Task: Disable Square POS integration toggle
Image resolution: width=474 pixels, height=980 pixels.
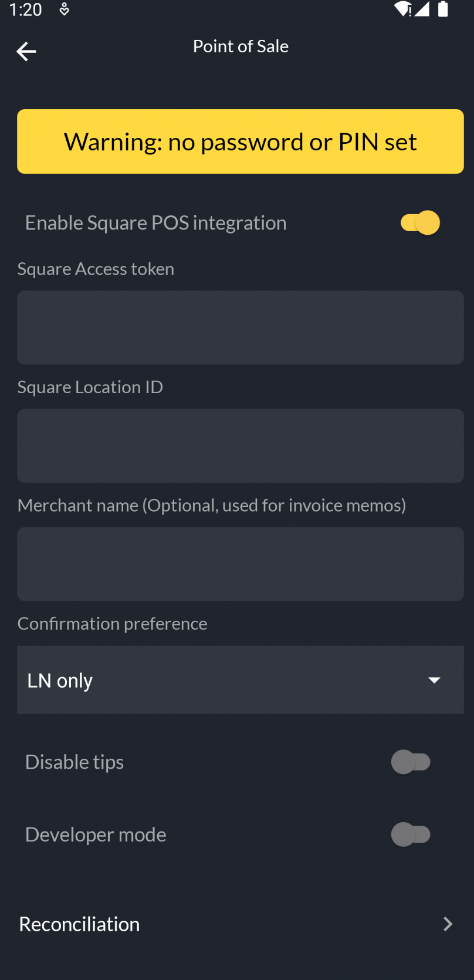Action: (420, 223)
